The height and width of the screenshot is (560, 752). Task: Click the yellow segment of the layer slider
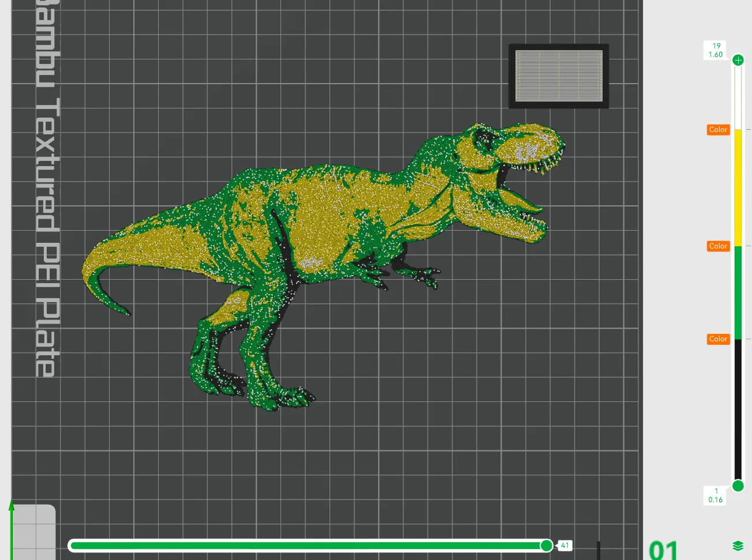[x=738, y=188]
